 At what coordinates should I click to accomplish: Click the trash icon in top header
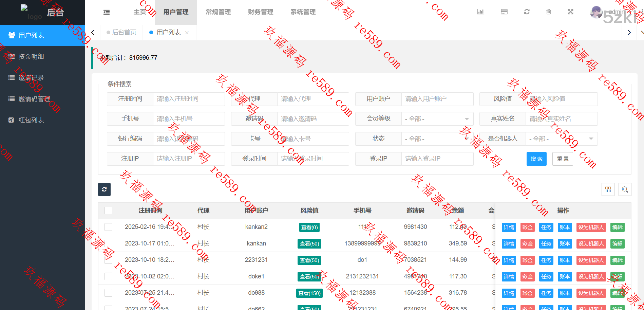(548, 12)
